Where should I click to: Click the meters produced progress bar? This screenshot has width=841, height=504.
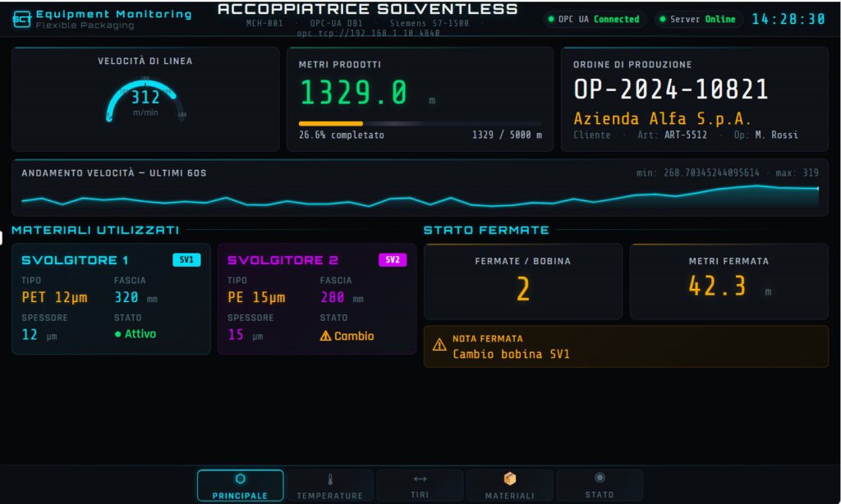420,123
